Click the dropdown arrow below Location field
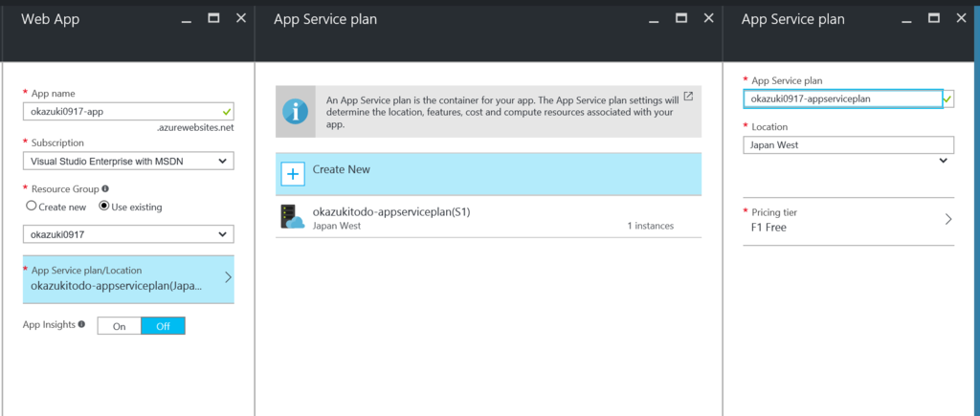This screenshot has width=980, height=416. click(943, 162)
